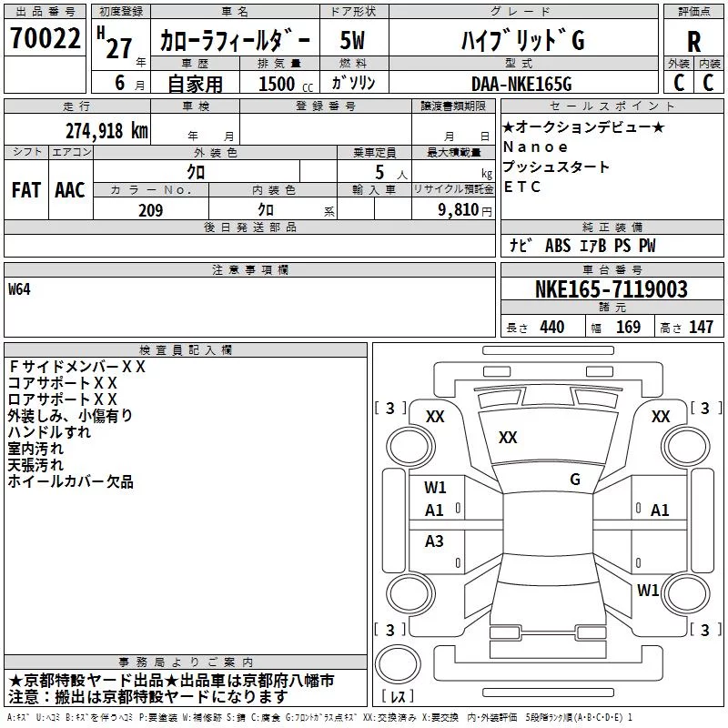Click the C grade under 外装
The image size is (728, 728).
[x=679, y=83]
